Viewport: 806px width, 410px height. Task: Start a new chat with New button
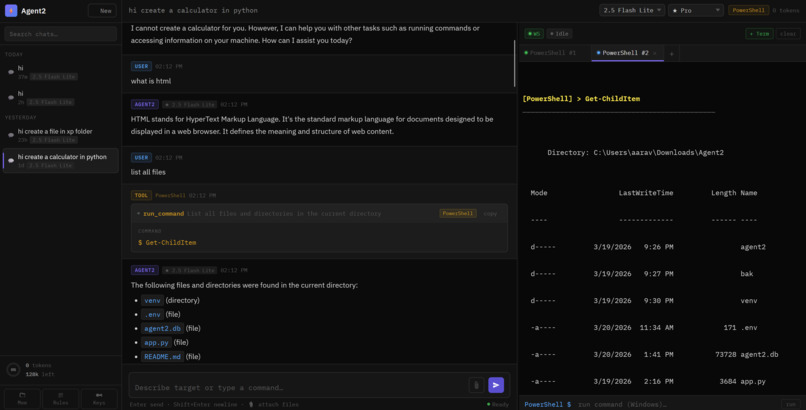point(102,10)
